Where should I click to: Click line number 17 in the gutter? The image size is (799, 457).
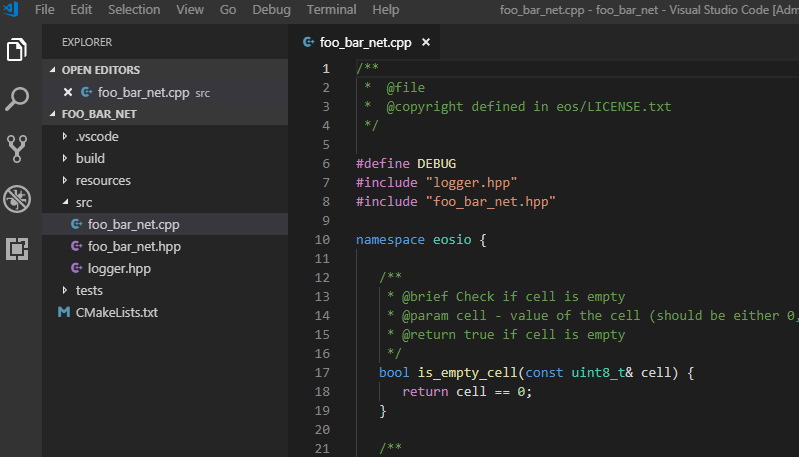[x=322, y=372]
